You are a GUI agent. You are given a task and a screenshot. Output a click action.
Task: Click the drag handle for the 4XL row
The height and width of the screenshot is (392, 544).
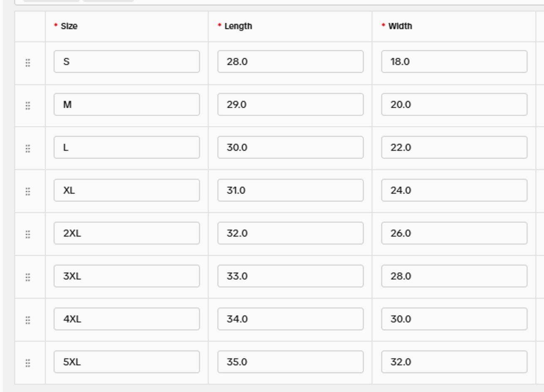(28, 320)
